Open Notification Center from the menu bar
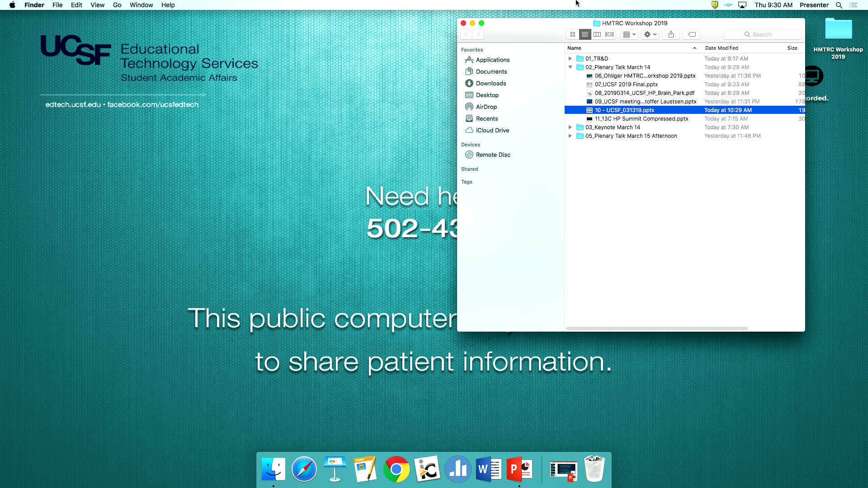 click(x=854, y=5)
